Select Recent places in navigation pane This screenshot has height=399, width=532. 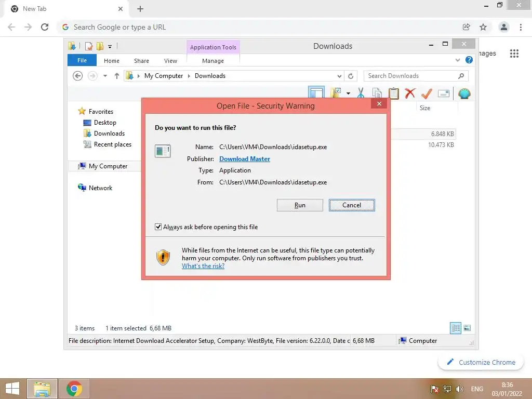pyautogui.click(x=113, y=144)
